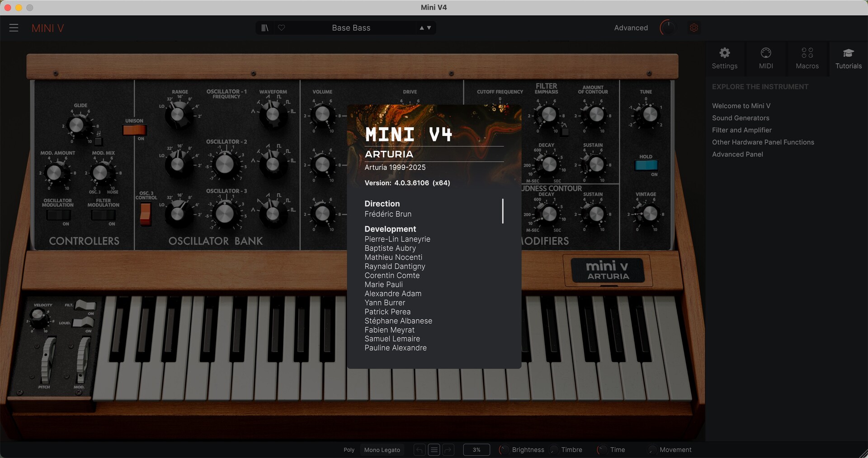Click 'Frédéric Brun' in the credits

point(388,214)
